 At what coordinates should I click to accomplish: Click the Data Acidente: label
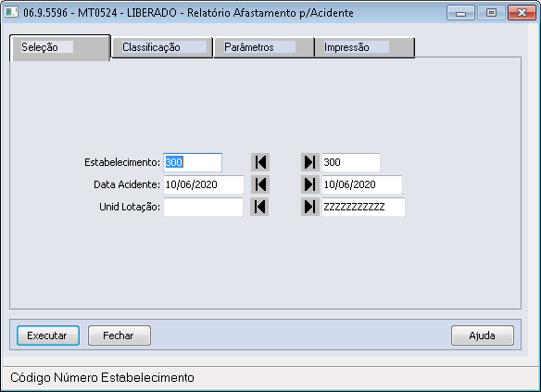pyautogui.click(x=127, y=184)
